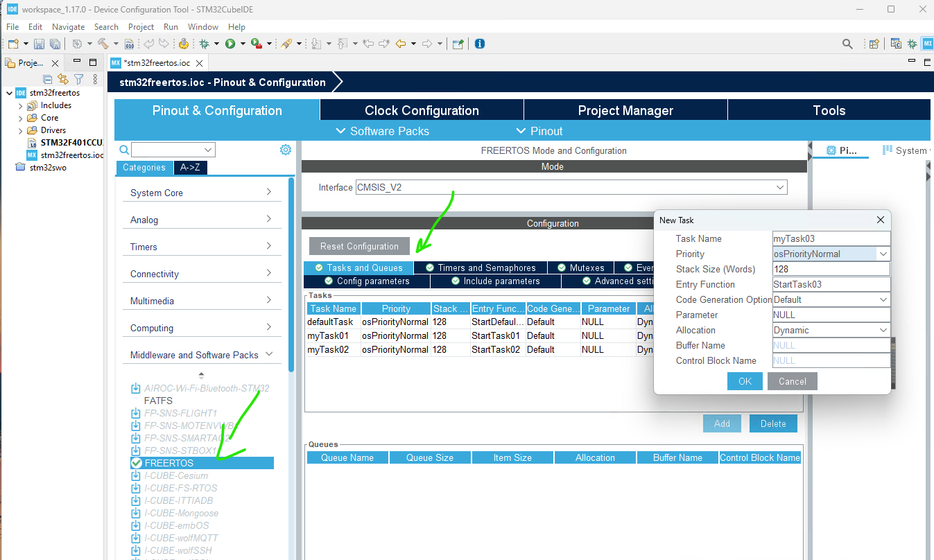
Task: Click the toolbar Search magnifier icon
Action: coord(847,44)
